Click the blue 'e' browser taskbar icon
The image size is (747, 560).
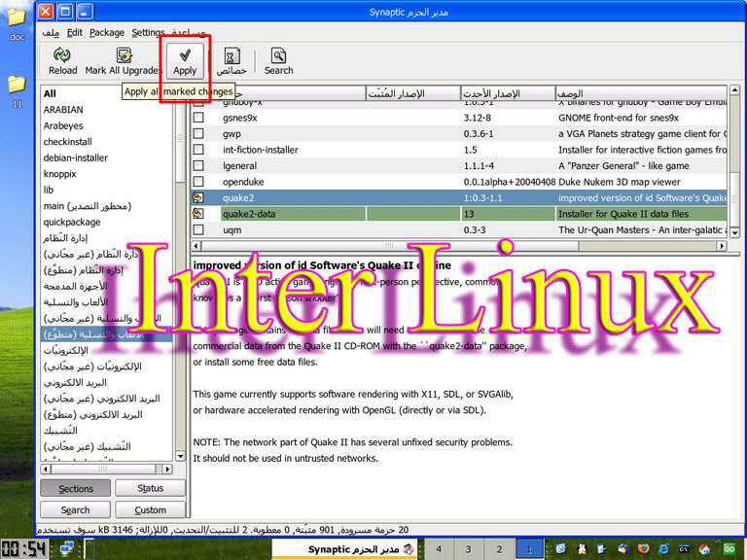[x=663, y=549]
